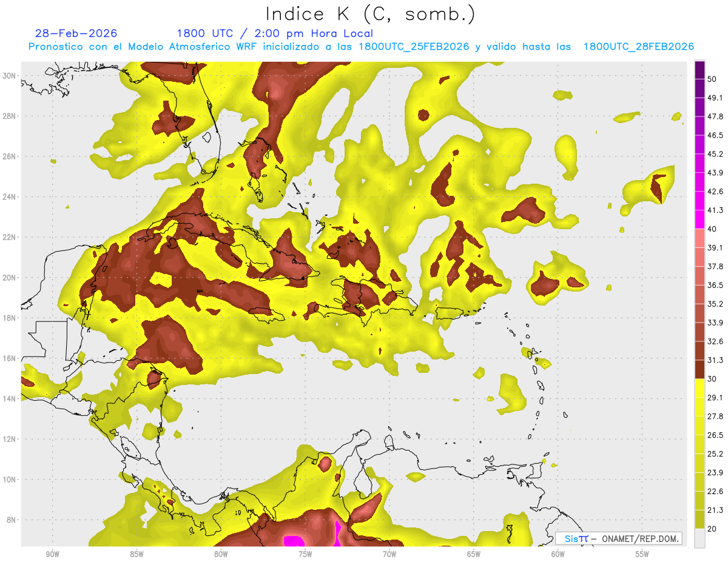Click the colorbar value '50'

[x=713, y=79]
